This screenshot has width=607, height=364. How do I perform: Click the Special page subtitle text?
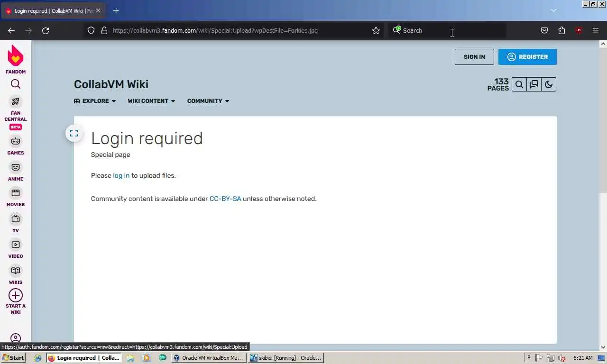click(x=110, y=155)
